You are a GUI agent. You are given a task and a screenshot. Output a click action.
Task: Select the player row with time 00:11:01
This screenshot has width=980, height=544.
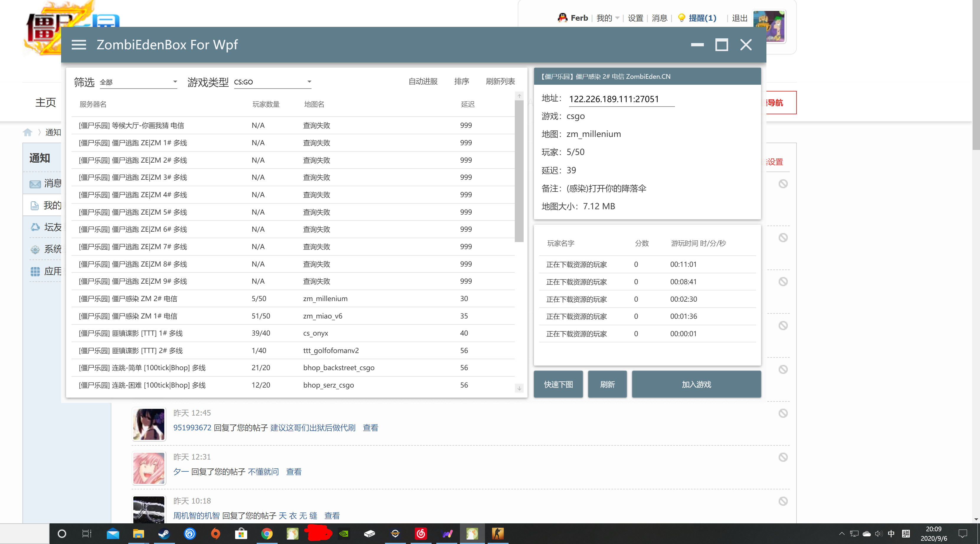tap(647, 264)
